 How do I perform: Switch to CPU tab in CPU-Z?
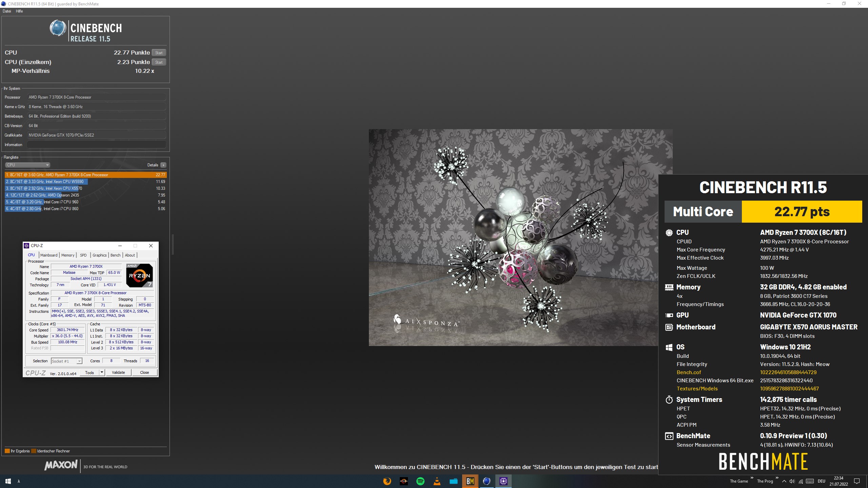[x=31, y=255]
